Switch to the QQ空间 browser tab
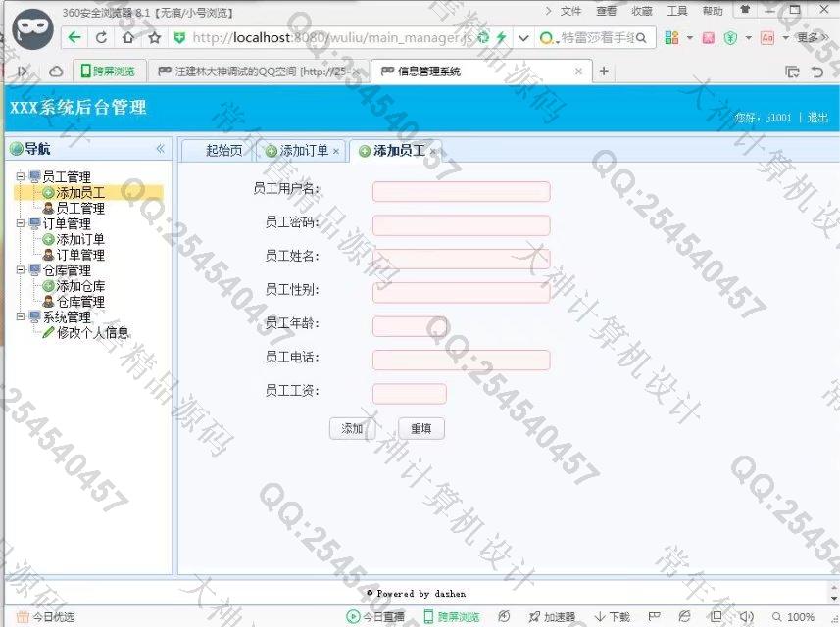840x627 pixels. [258, 72]
